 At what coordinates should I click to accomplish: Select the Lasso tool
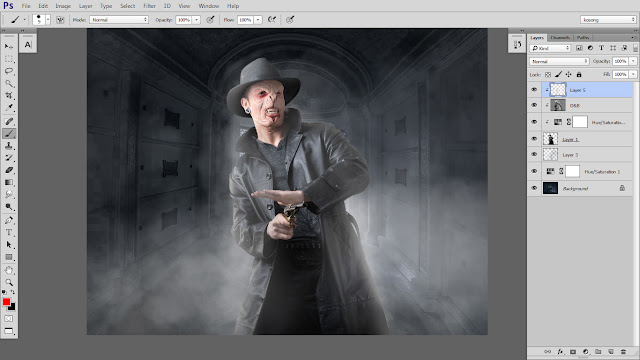(x=9, y=71)
